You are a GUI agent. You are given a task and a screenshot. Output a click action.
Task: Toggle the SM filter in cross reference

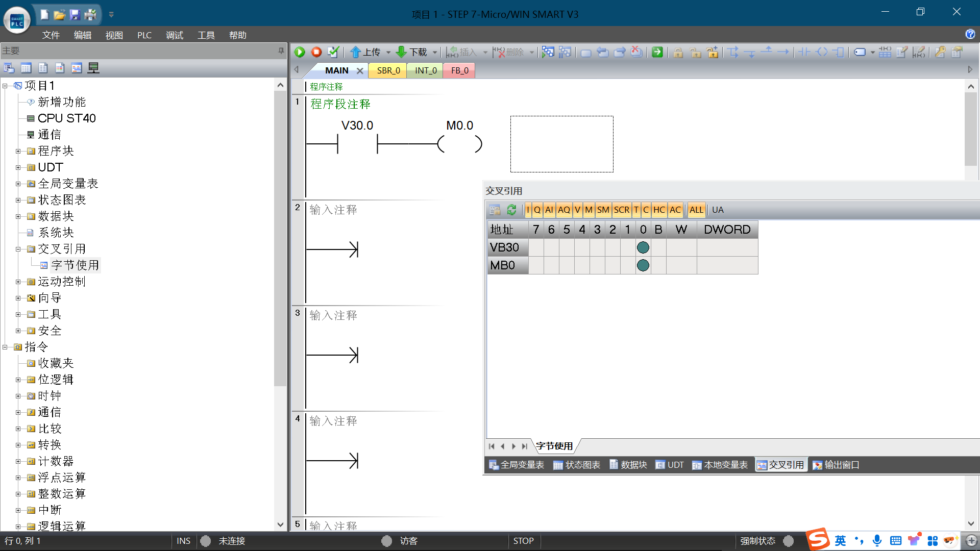pos(603,210)
